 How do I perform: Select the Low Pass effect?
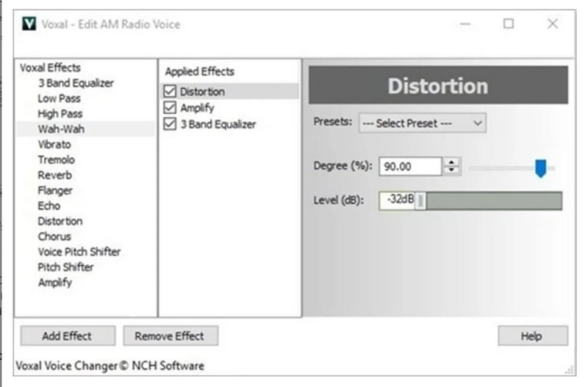(59, 98)
